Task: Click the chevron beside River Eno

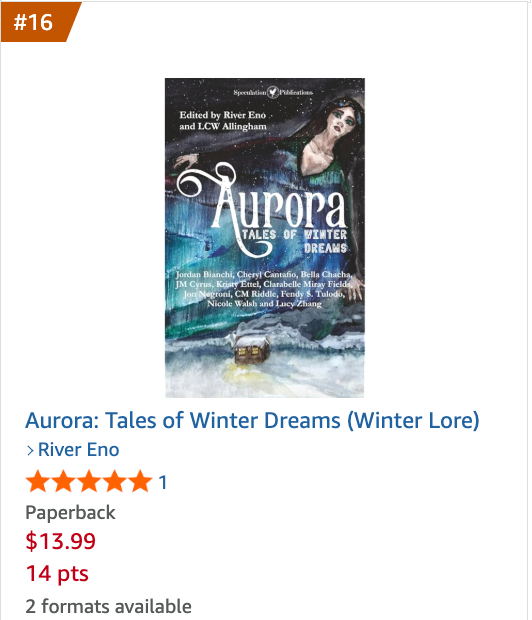Action: click(30, 450)
